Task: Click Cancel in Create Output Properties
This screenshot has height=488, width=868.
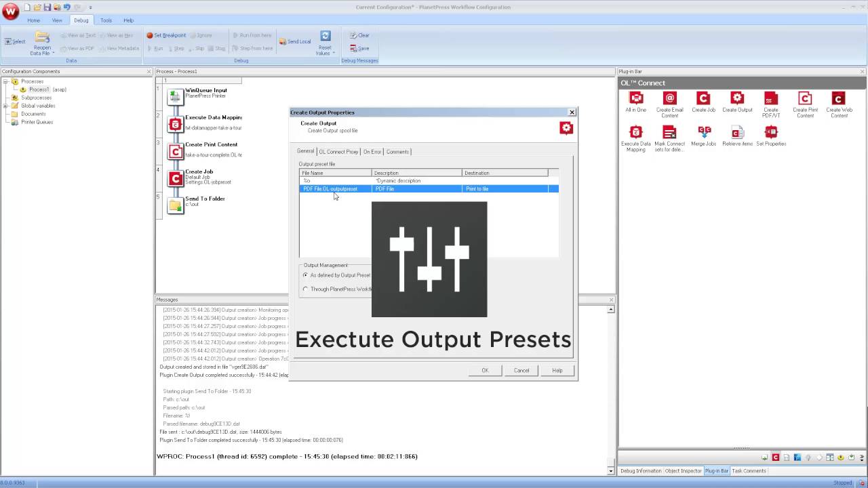Action: [521, 370]
